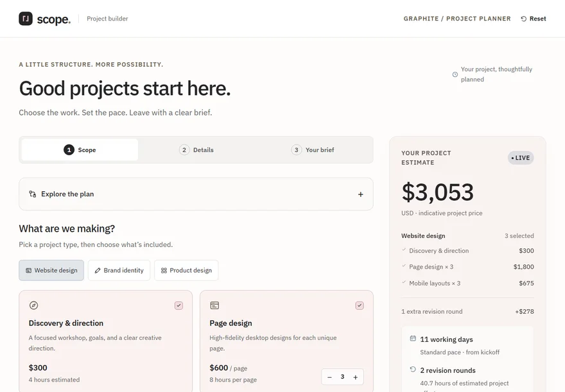The image size is (565, 392).
Task: Click the LIVE status badge
Action: 521,158
